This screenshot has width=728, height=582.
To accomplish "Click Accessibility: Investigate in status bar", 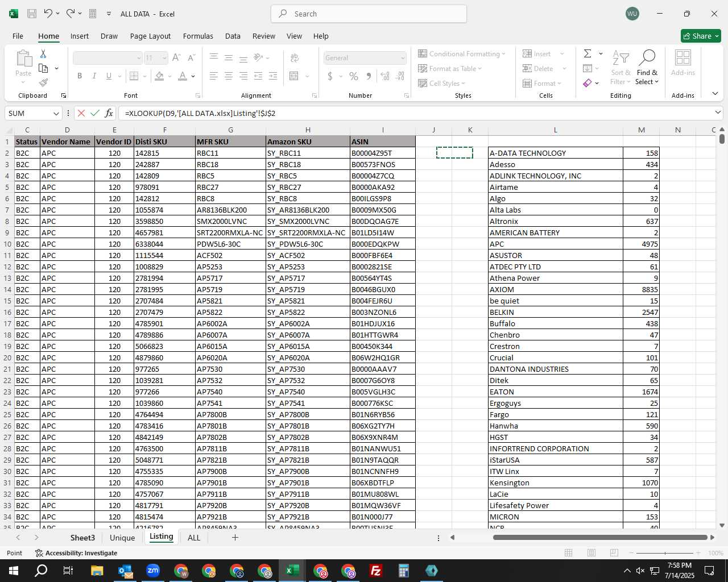I will tap(76, 553).
